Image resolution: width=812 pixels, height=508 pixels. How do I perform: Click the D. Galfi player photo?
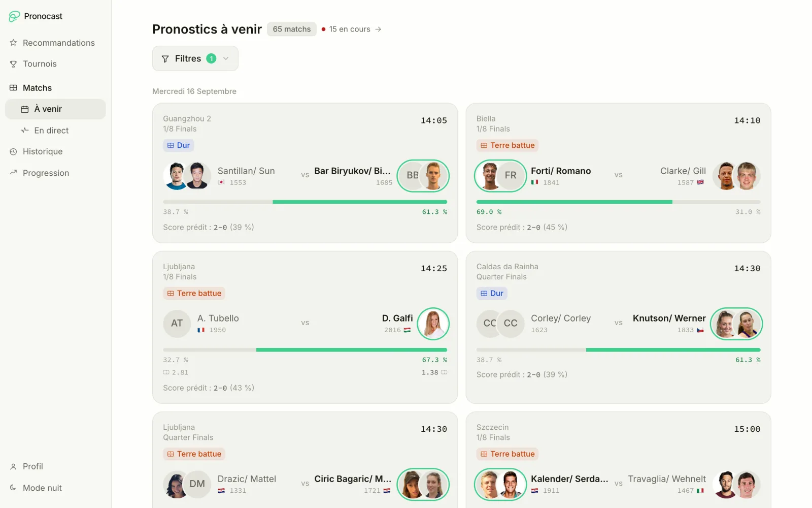tap(433, 324)
